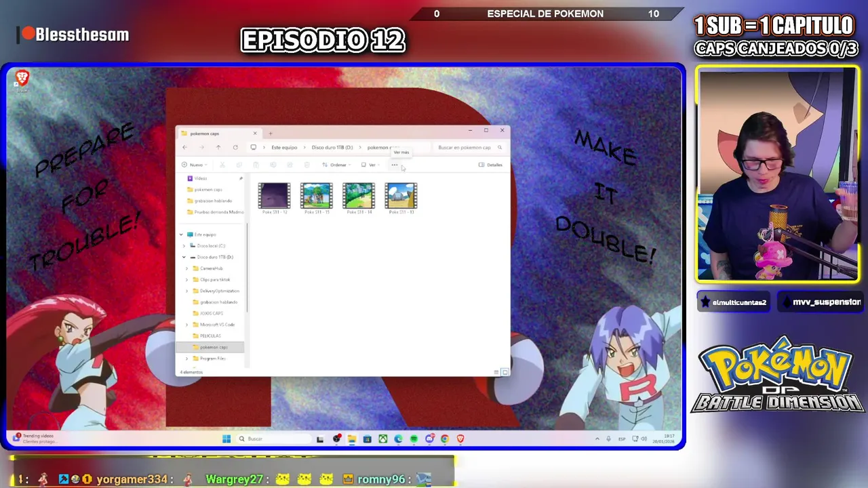Switch to large thumbnails view icon in the status bar

(505, 372)
